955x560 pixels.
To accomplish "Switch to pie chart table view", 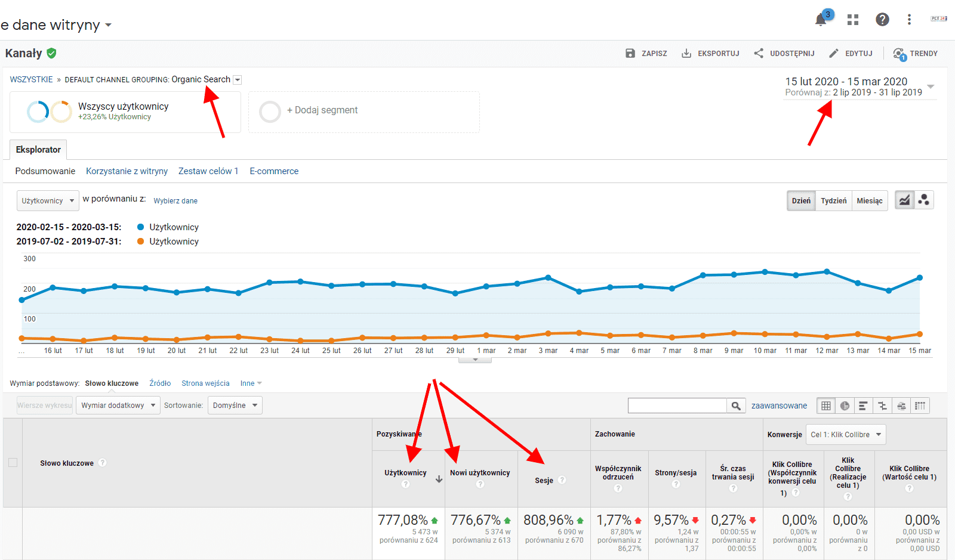I will tap(845, 406).
